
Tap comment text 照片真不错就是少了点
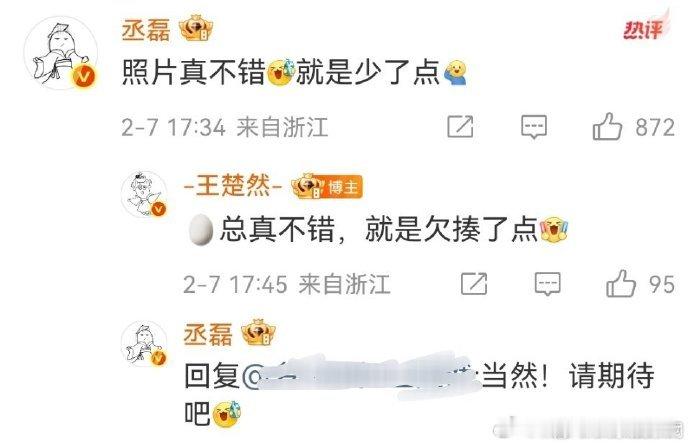click(x=294, y=72)
